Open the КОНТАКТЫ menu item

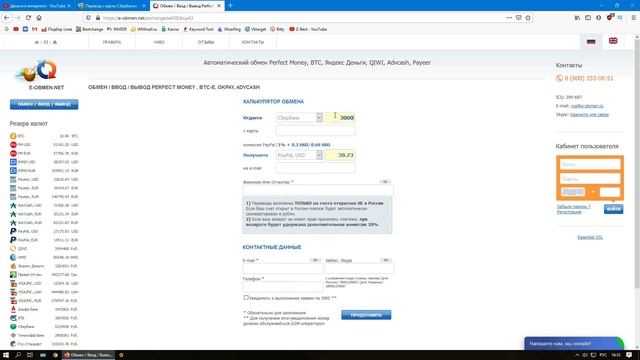tap(253, 42)
